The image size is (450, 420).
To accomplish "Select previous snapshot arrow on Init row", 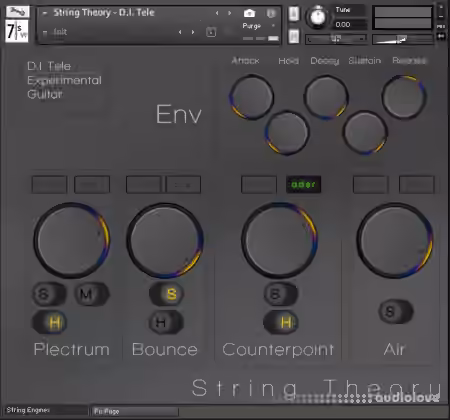I will (180, 32).
